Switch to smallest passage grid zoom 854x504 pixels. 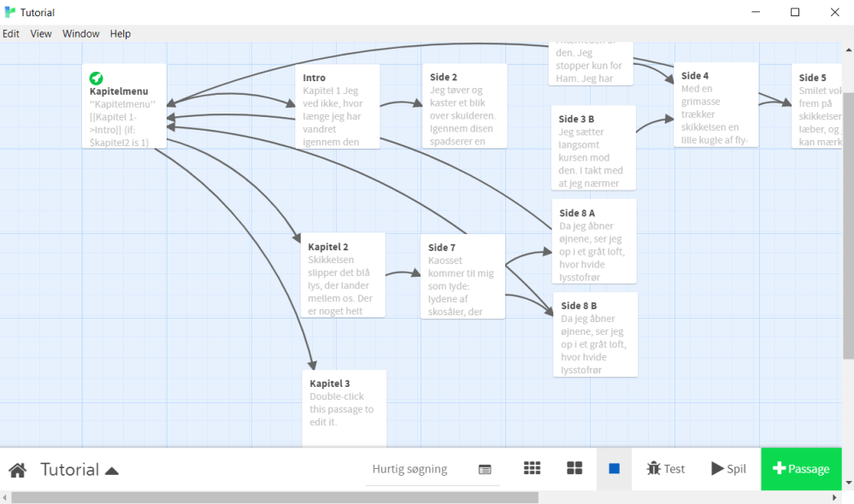532,468
